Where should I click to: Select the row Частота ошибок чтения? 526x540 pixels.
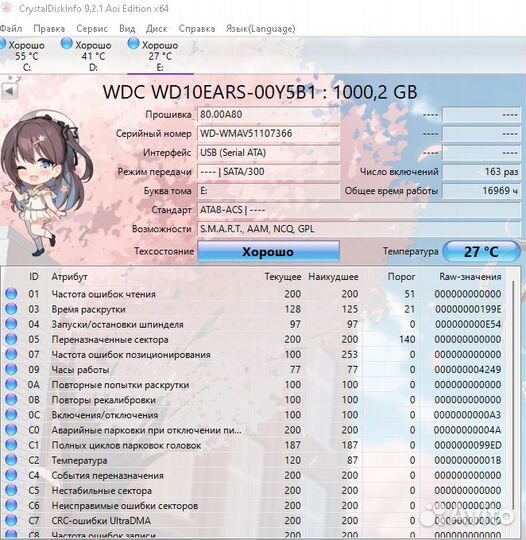point(253,294)
